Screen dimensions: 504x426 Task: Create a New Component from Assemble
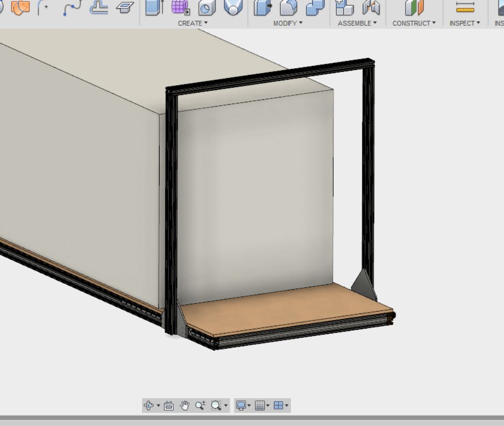click(344, 7)
